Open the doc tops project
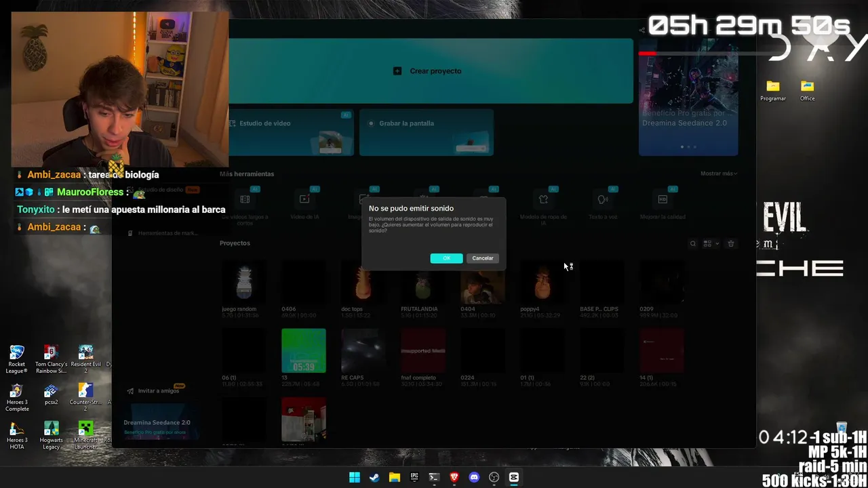Screen dimensions: 868x488 click(363, 281)
